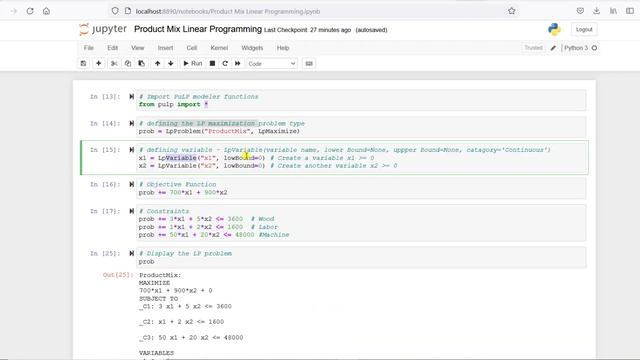Open the View menu
Screen dimensions: 640x360
138,48
